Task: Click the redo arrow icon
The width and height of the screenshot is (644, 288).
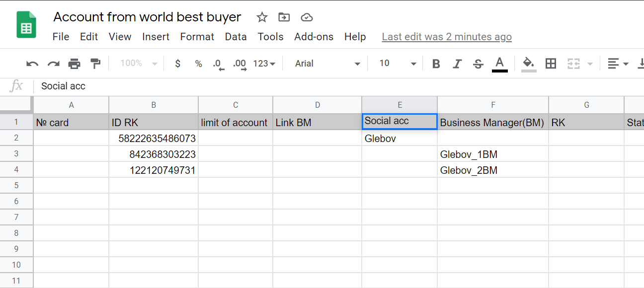Action: [x=53, y=64]
